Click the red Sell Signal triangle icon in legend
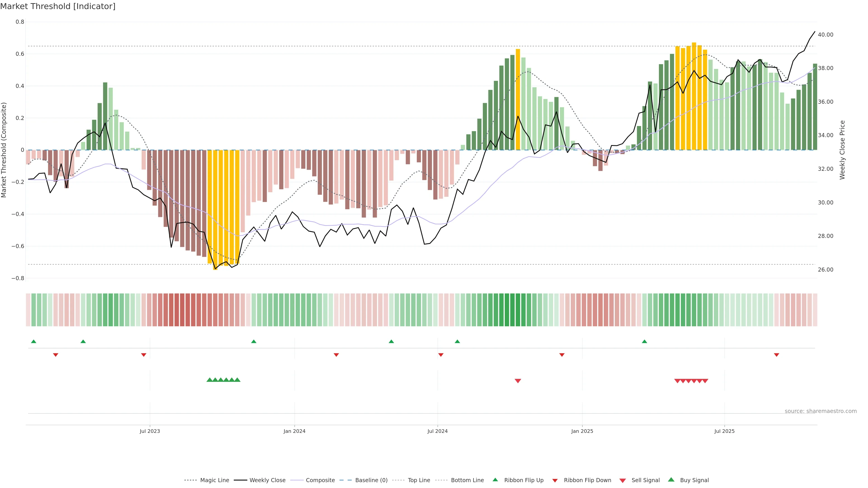This screenshot has width=868, height=488. click(623, 481)
